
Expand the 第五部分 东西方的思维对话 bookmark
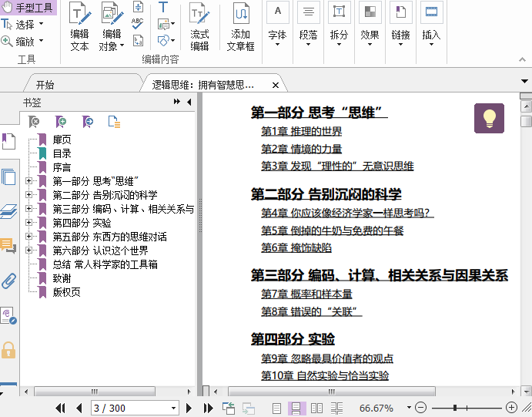pos(28,237)
